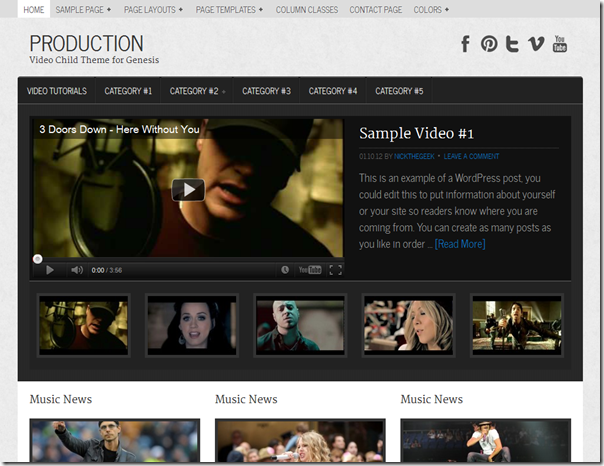Select Category #5 in dark nav bar
The width and height of the screenshot is (604, 466).
399,91
